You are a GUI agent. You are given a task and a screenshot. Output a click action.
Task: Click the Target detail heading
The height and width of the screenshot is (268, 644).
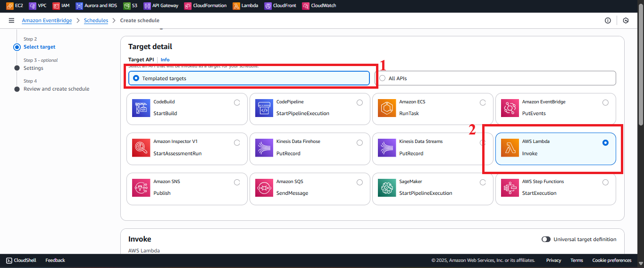point(150,47)
